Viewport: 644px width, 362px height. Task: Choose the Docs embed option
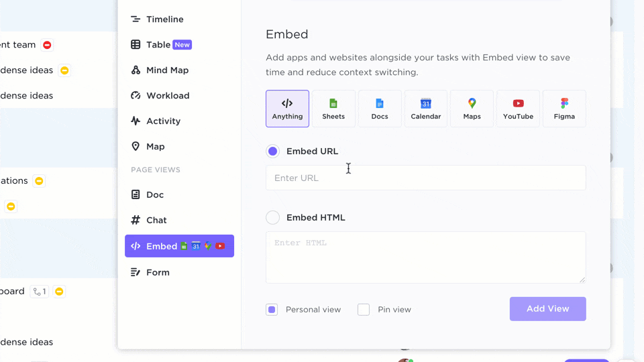click(380, 109)
